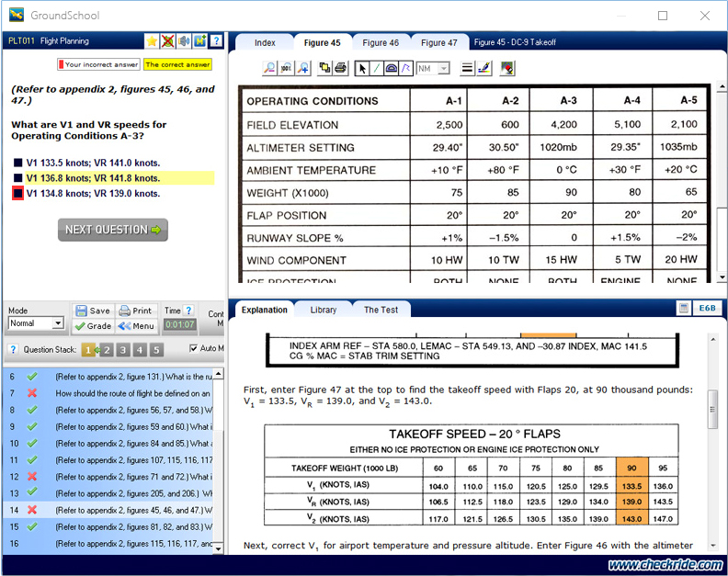Open help question mark in PLT011 header
Image resolution: width=728 pixels, height=576 pixels.
pos(216,40)
